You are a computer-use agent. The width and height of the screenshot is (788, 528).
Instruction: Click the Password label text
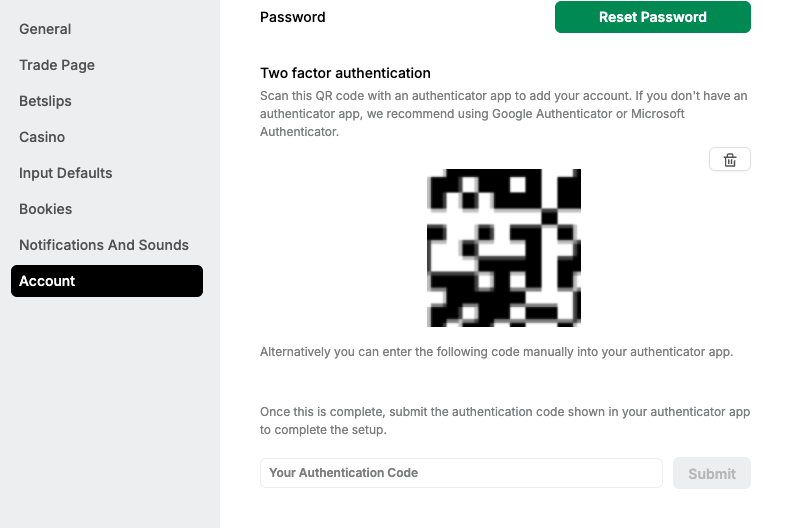click(292, 17)
